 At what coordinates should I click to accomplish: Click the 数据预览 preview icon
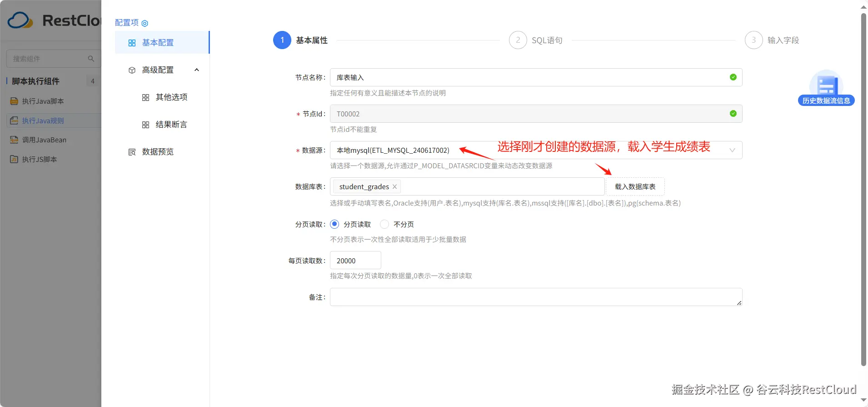point(132,152)
